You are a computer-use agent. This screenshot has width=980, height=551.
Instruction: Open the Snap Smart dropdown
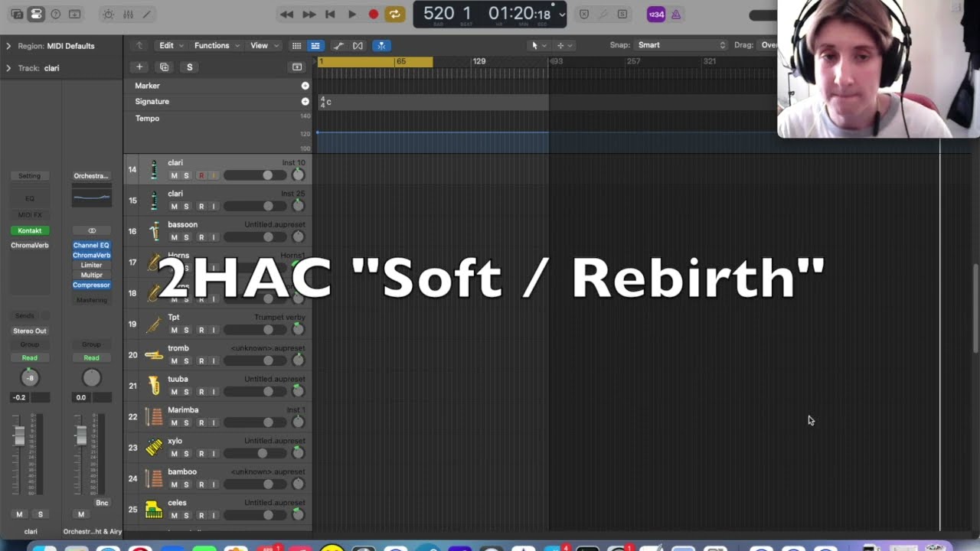pos(681,45)
